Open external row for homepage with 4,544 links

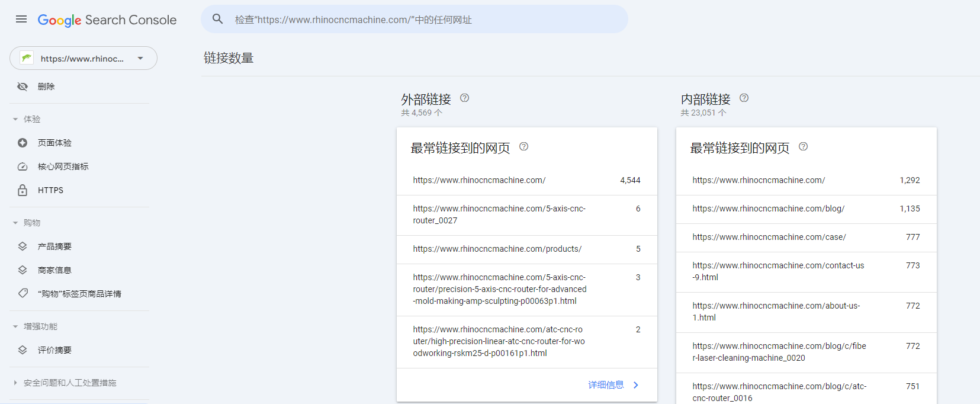point(527,180)
